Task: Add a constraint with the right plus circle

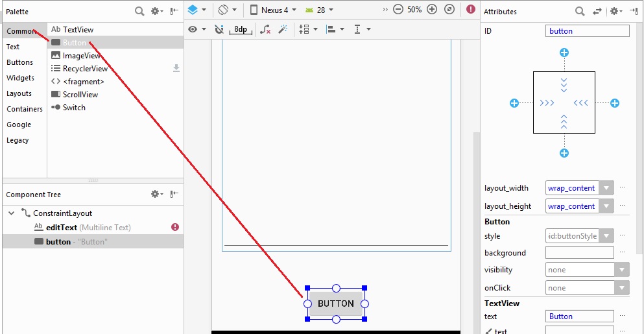Action: click(615, 103)
